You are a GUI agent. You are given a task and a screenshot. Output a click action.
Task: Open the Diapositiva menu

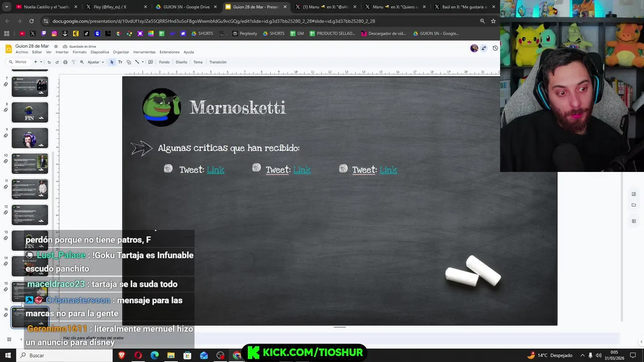tap(100, 52)
